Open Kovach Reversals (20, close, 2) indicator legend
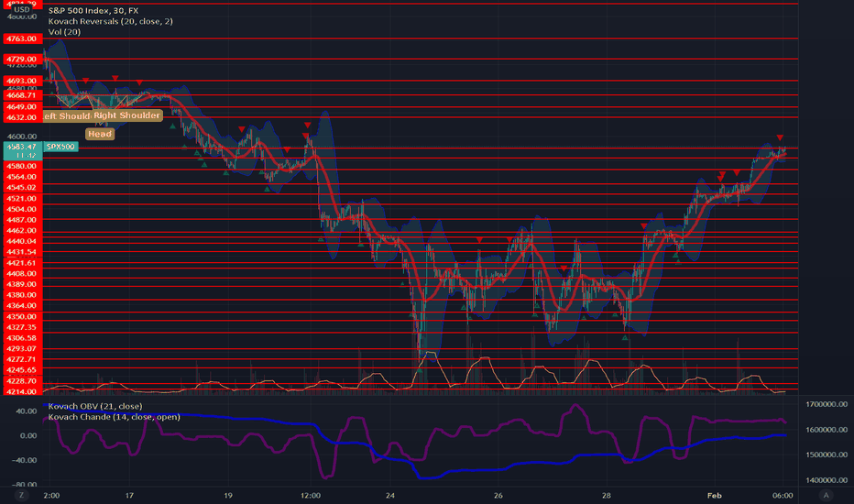This screenshot has width=854, height=504. click(111, 21)
